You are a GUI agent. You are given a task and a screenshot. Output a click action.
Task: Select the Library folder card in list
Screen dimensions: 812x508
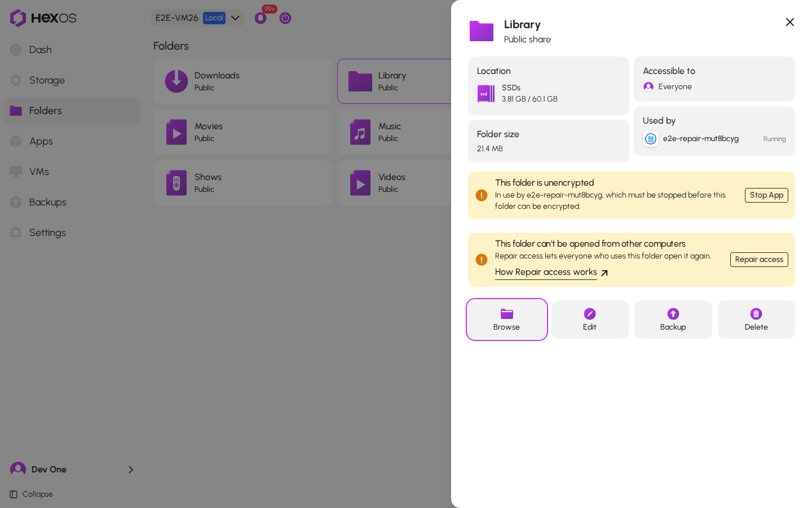pyautogui.click(x=395, y=81)
